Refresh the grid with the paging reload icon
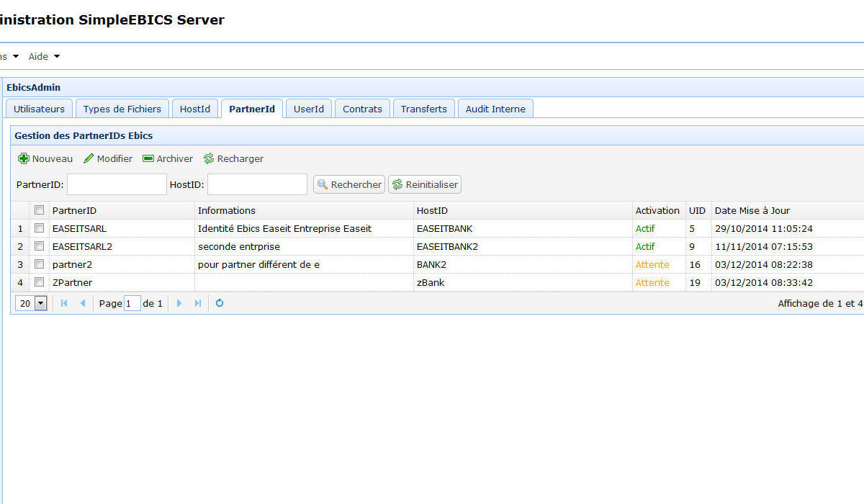This screenshot has height=504, width=864. point(220,303)
